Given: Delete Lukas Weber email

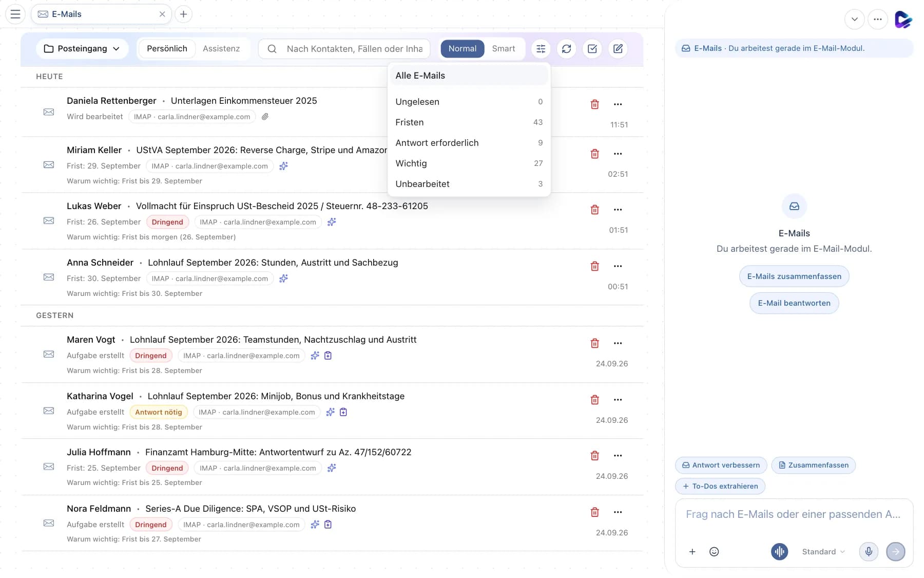Looking at the screenshot, I should 595,210.
